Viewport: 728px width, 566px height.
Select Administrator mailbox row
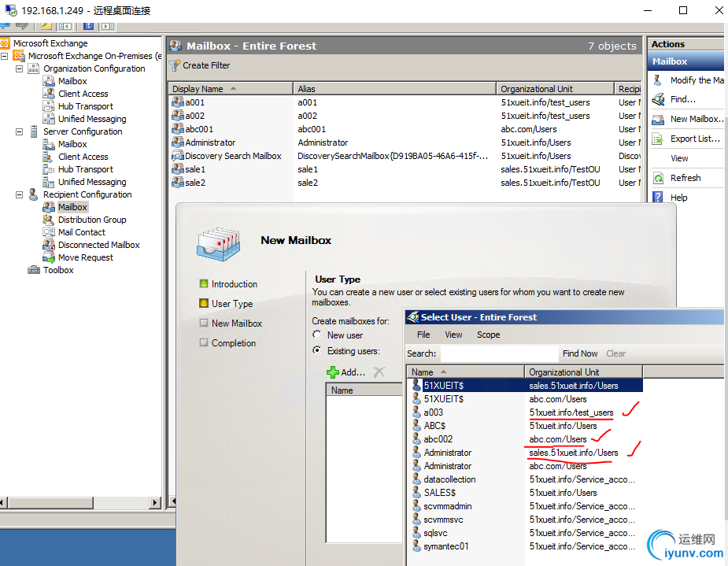[x=405, y=142]
